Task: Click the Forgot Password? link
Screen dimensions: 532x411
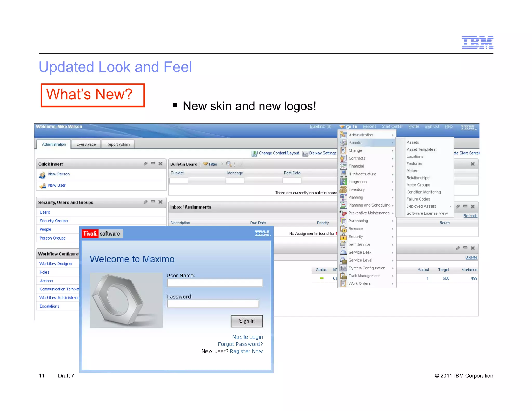Action: pos(240,344)
